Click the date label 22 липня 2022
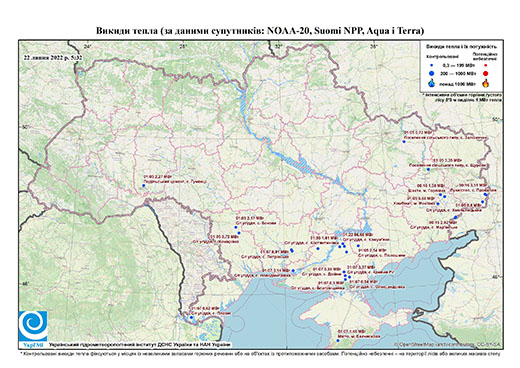The width and height of the screenshot is (520, 368). (53, 57)
